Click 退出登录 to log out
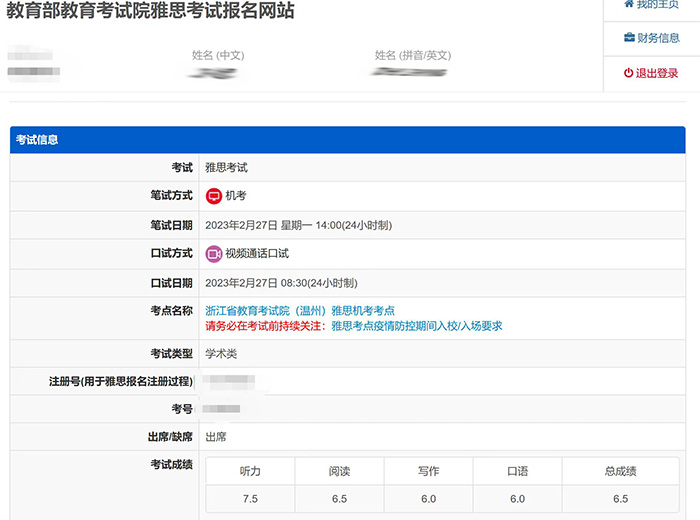Screen dimensions: 700x520 point(651,73)
